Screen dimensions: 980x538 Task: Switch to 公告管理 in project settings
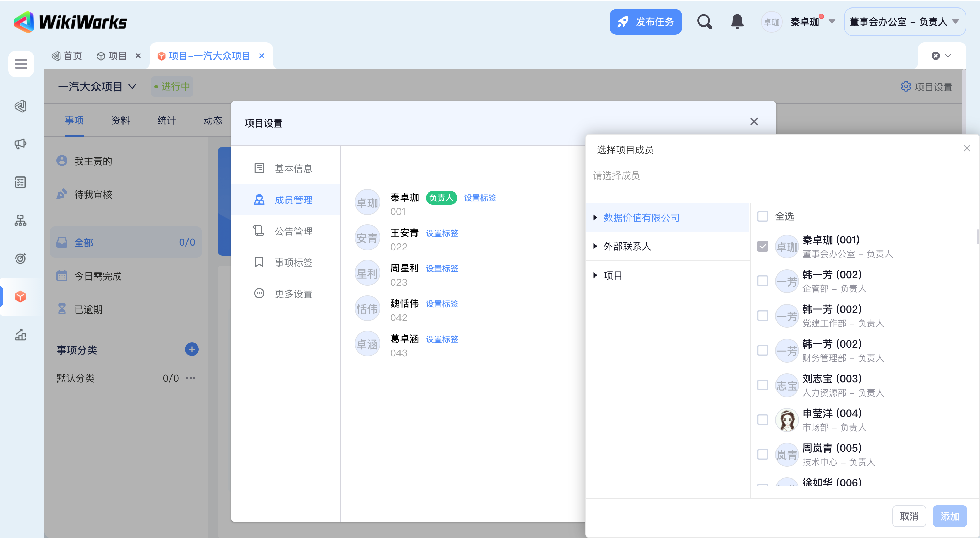[293, 231]
